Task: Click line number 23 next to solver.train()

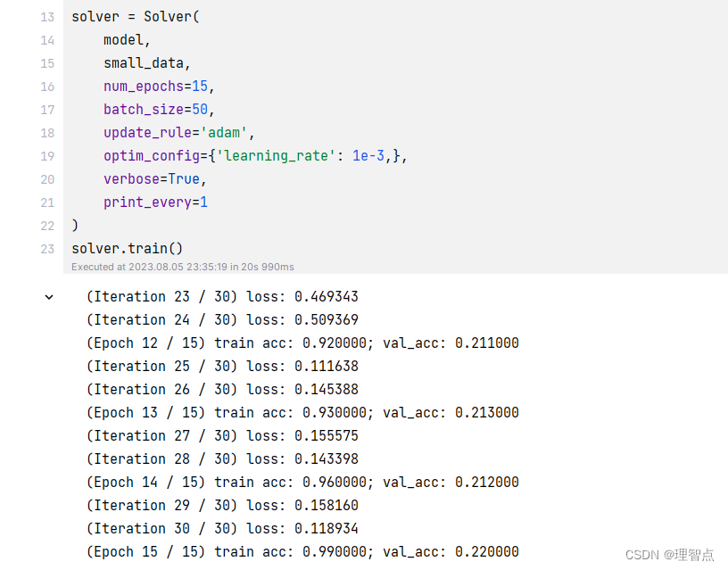Action: coord(47,249)
